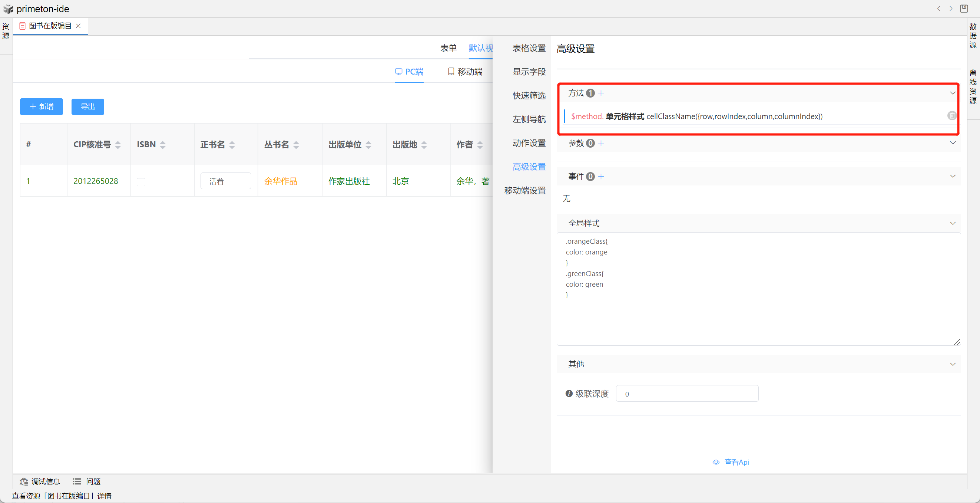Collapse the 全局样式 section
Screen dimensions: 980x503
[x=952, y=223]
